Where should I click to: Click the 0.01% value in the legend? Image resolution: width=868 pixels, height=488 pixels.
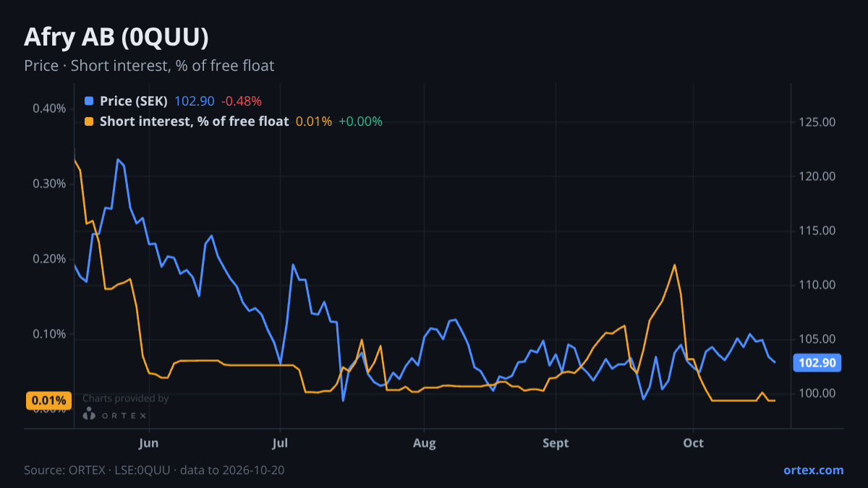314,121
